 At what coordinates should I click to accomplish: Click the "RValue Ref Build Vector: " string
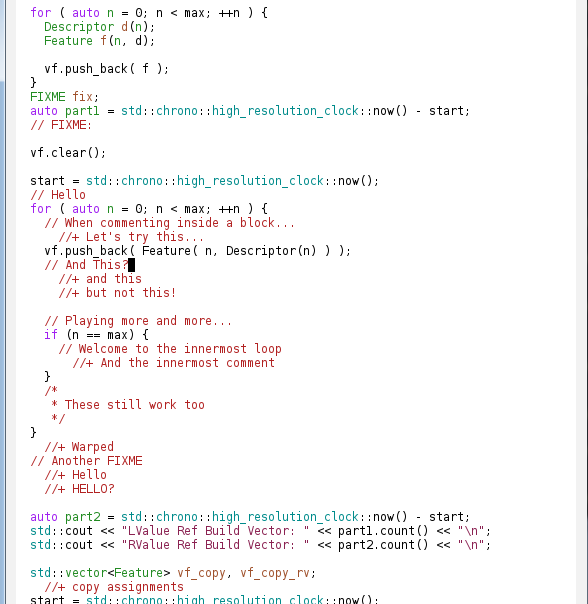coord(215,545)
